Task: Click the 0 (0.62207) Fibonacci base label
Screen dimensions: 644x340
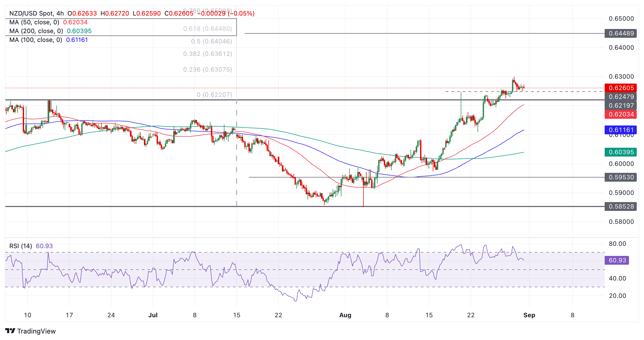Action: click(214, 95)
